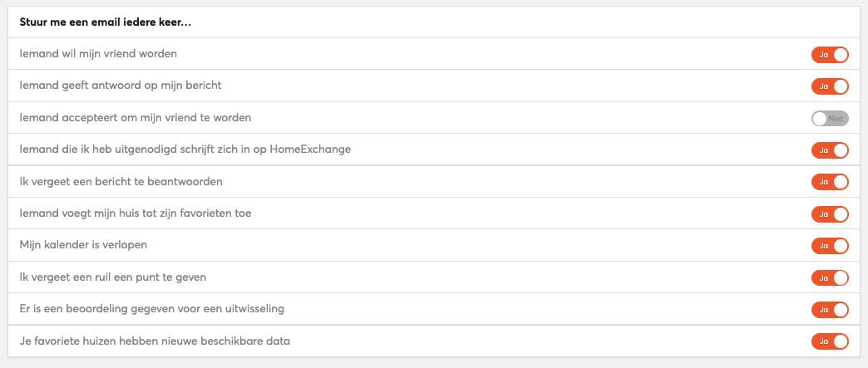868x368 pixels.
Task: Enable 'Iemand accepteert om mijn vriend te worden'
Action: [830, 119]
